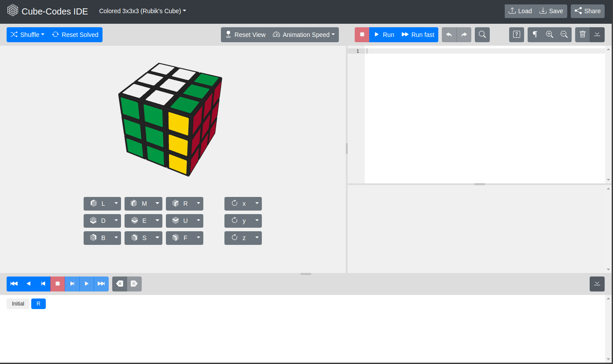Zoom in the code editor with magnifier-plus icon
The width and height of the screenshot is (613, 364).
550,34
